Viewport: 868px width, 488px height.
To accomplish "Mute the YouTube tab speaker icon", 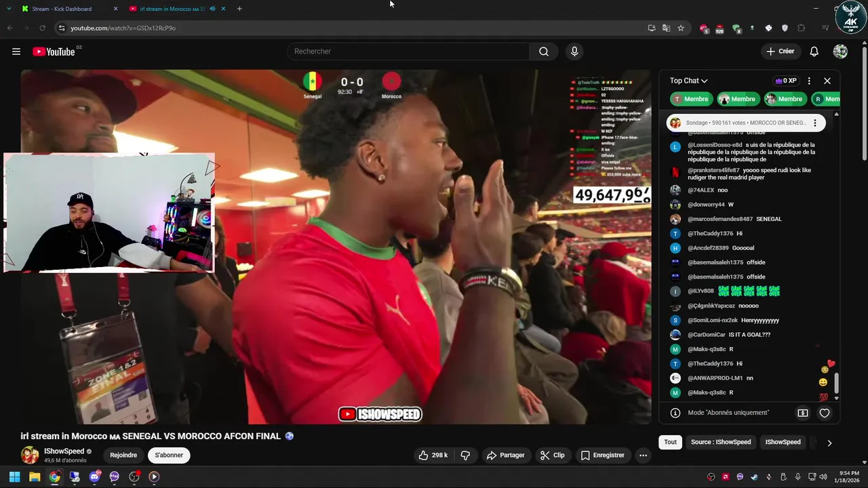I will (212, 9).
